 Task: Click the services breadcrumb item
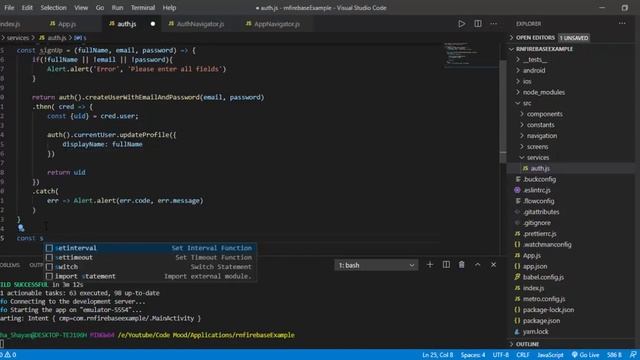[x=18, y=38]
